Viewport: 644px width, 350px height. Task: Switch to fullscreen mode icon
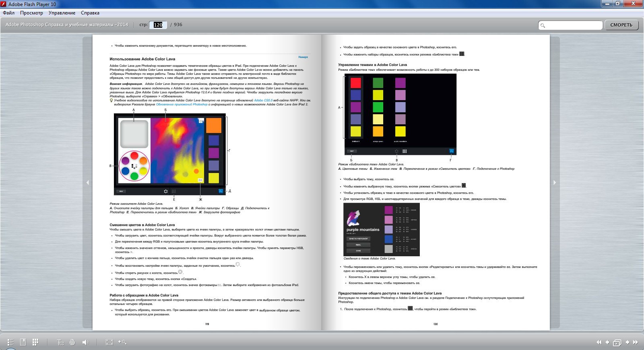coord(109,342)
